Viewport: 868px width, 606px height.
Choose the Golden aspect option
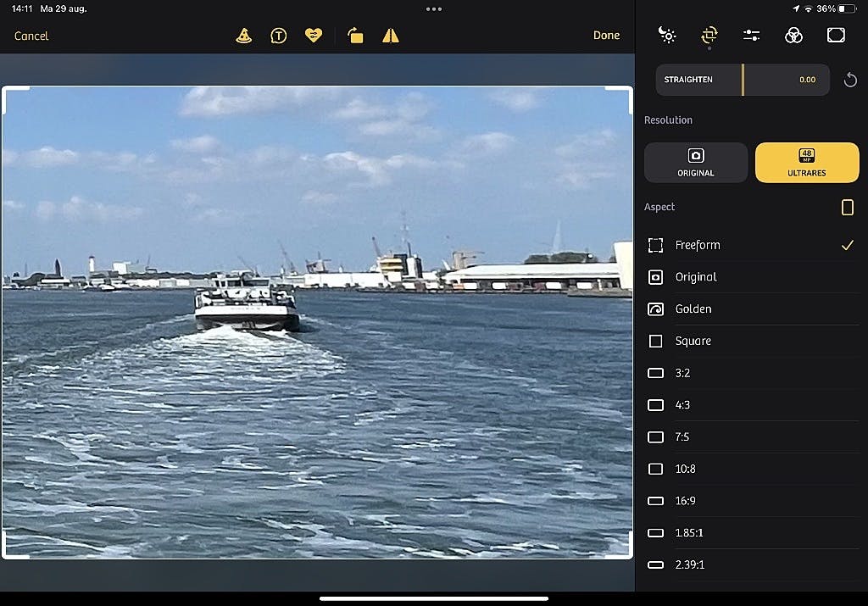[x=751, y=309]
